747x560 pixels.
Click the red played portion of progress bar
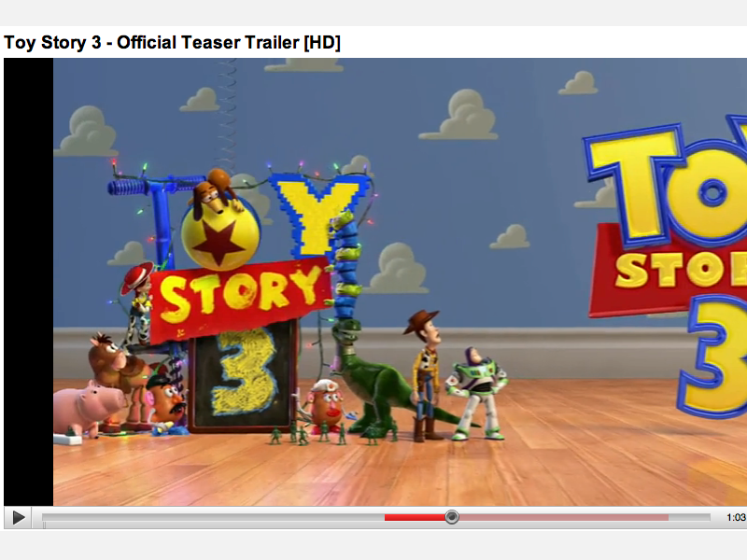[x=415, y=518]
